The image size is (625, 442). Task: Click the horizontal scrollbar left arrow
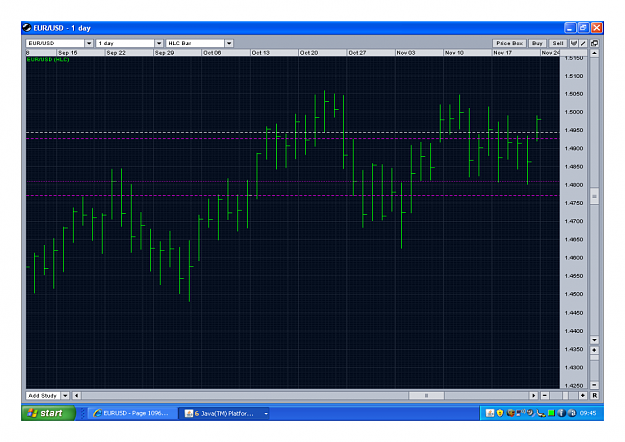(77, 395)
